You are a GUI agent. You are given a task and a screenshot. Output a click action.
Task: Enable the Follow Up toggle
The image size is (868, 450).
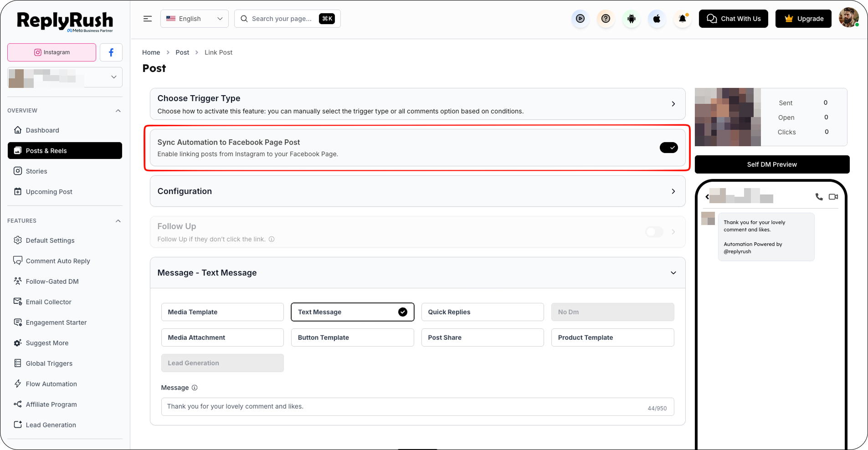click(654, 232)
